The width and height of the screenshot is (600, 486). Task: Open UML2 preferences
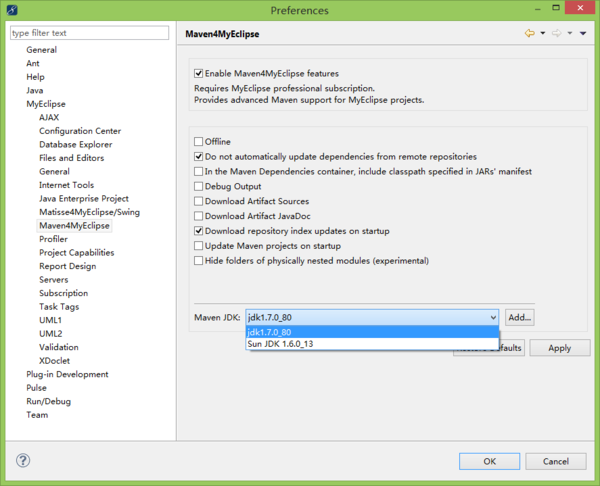pyautogui.click(x=51, y=334)
